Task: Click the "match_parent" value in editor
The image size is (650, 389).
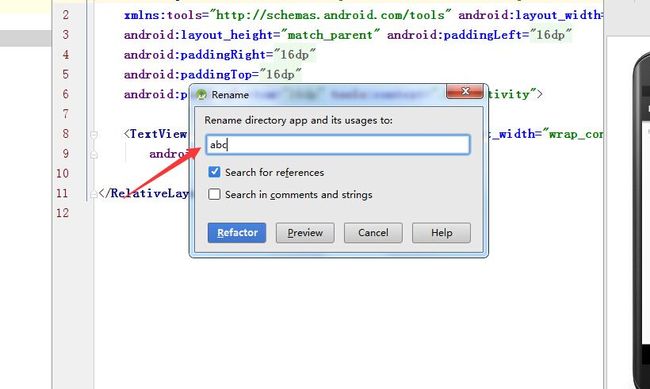Action: pos(330,35)
